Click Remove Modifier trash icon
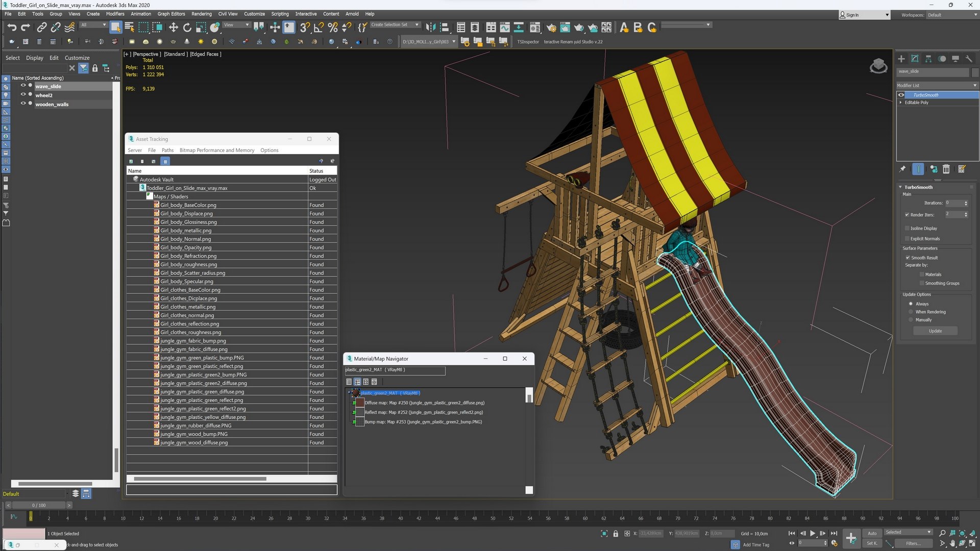 (x=946, y=169)
